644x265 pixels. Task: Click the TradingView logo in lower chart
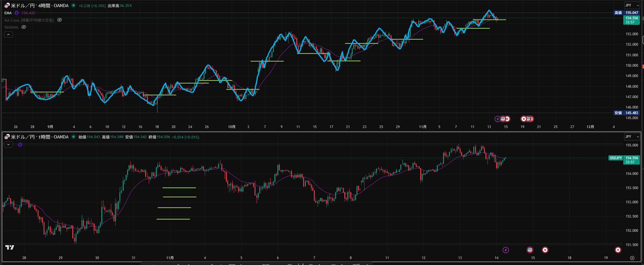click(x=10, y=247)
